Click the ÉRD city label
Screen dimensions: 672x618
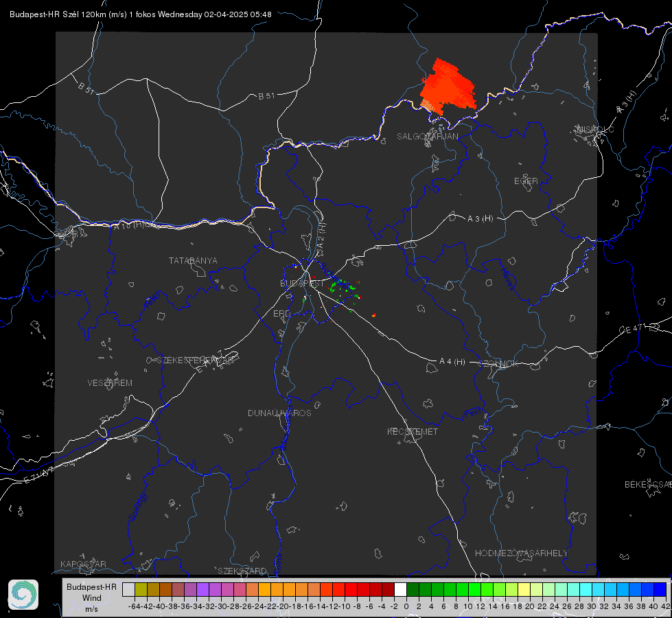[281, 314]
